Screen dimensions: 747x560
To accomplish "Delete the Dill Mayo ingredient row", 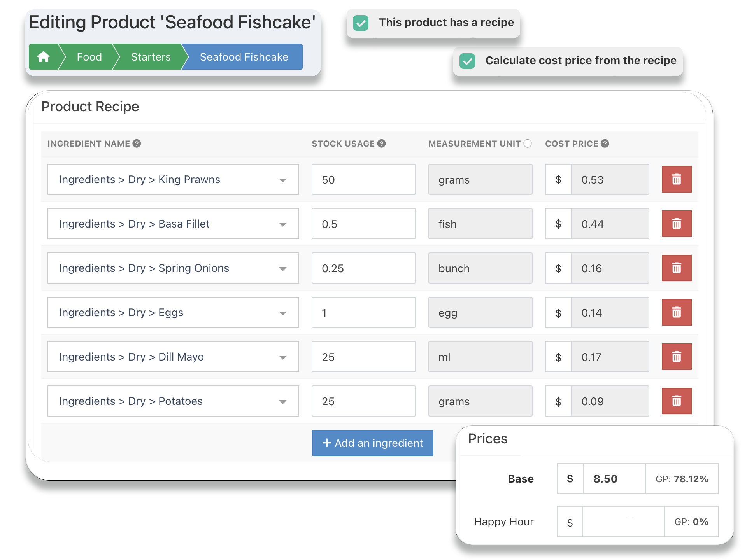I will pos(676,357).
